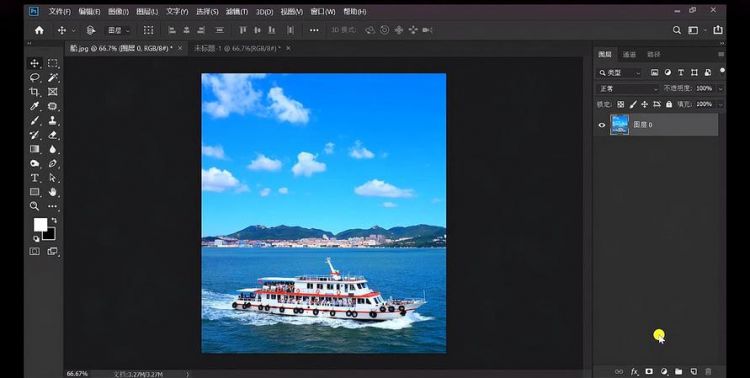Select the Horizontal Type tool
Image resolution: width=750 pixels, height=378 pixels.
point(34,178)
